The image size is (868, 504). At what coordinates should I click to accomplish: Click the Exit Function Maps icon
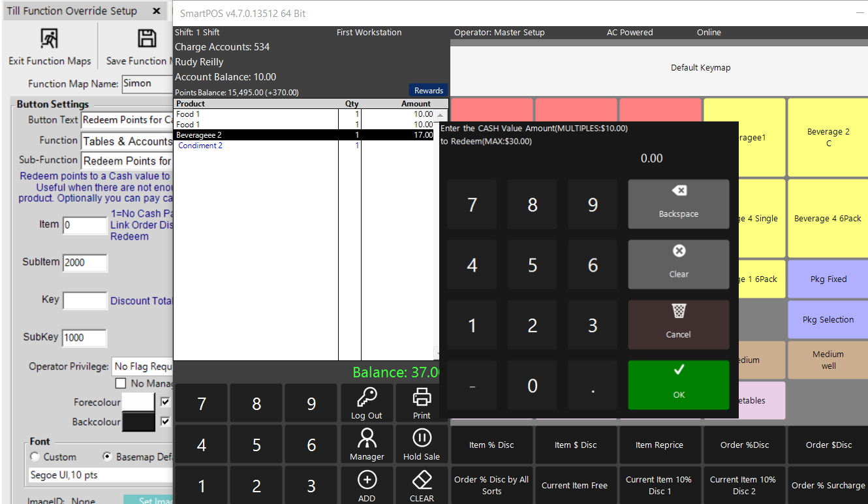(x=49, y=39)
